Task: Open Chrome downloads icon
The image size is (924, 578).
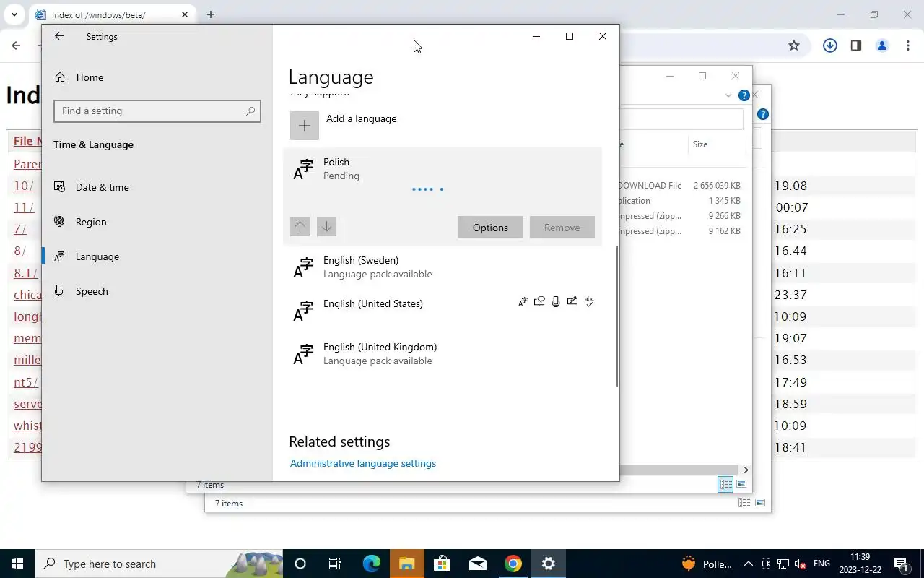Action: coord(830,46)
